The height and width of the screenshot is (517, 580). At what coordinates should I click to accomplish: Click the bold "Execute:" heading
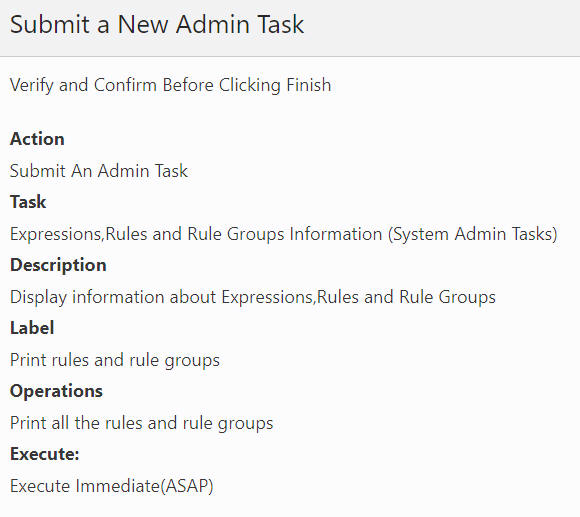click(45, 454)
